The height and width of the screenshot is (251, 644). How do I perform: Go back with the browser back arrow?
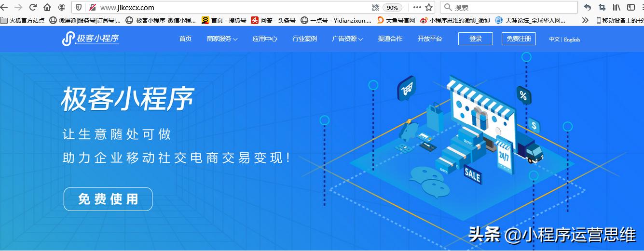coord(4,7)
